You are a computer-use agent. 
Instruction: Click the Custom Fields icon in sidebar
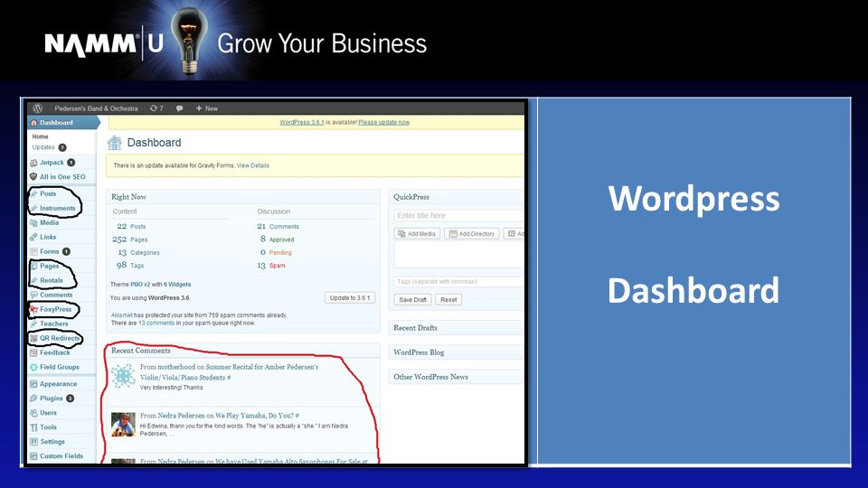(x=33, y=455)
